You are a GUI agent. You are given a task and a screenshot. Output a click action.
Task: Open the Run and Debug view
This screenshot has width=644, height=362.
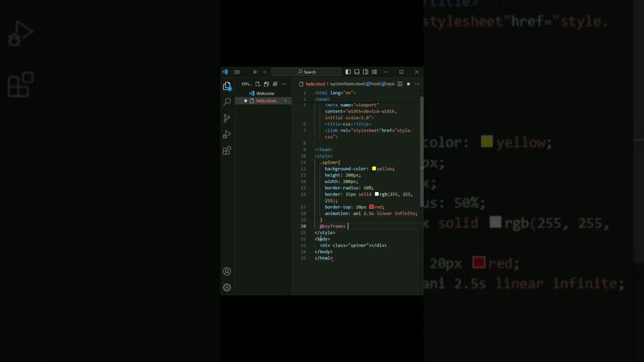(227, 134)
